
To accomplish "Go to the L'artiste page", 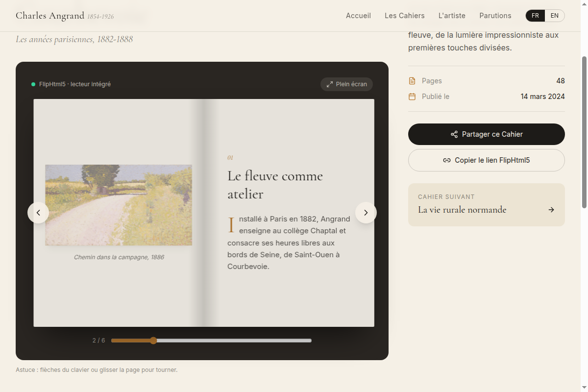I will 452,16.
